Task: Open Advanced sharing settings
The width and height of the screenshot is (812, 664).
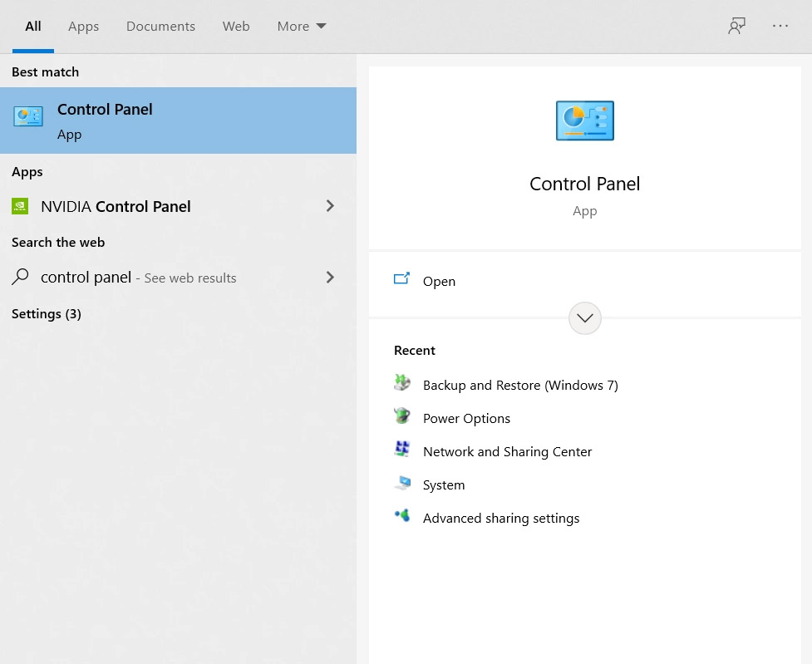Action: point(501,519)
